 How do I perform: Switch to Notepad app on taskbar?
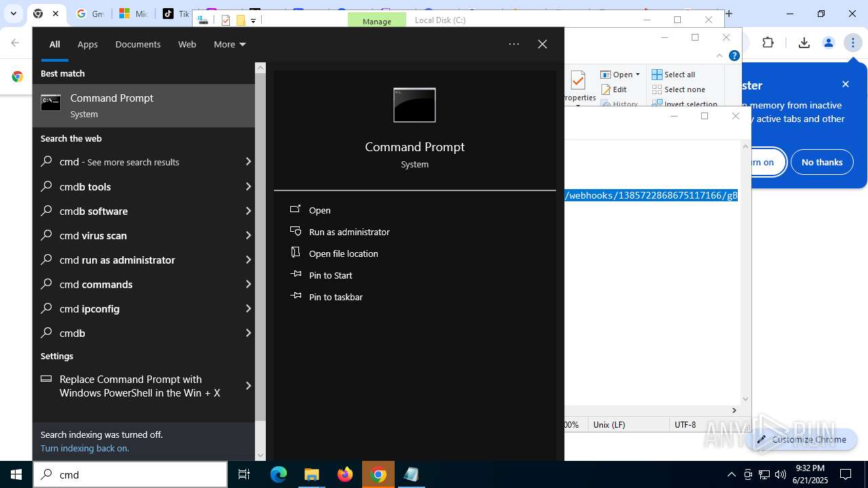point(412,474)
